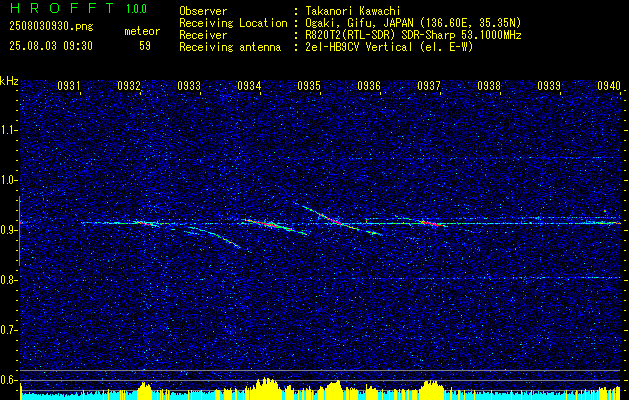
Task: Click the yellow power peak under 0932
Action: [x=144, y=390]
